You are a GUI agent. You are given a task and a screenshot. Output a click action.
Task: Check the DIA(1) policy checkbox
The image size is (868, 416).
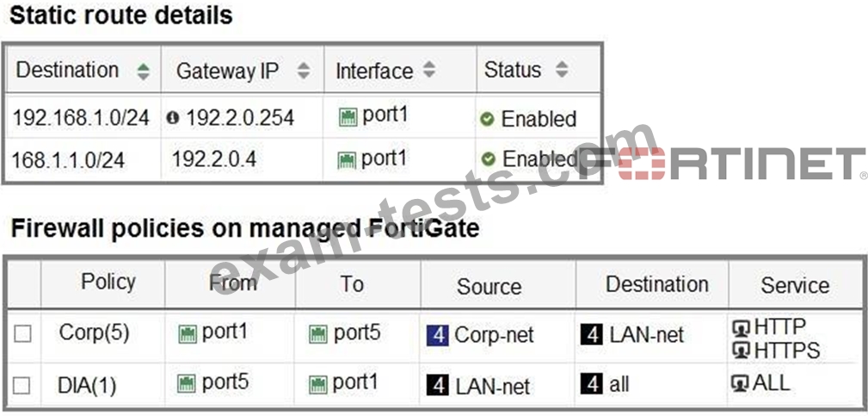(22, 384)
